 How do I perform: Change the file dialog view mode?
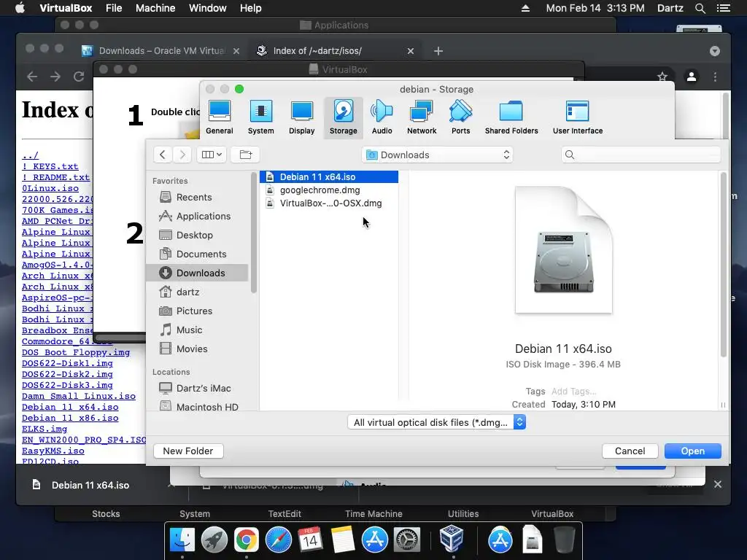click(212, 155)
